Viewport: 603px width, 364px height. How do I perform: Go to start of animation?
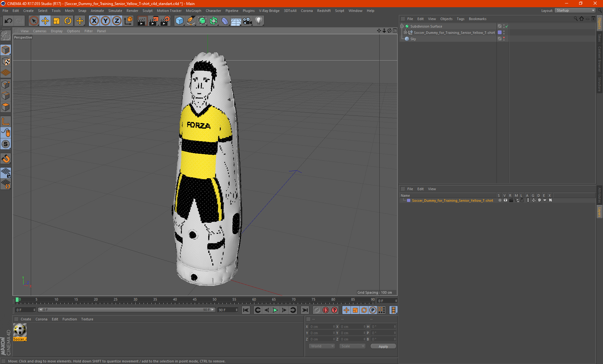[x=246, y=310]
